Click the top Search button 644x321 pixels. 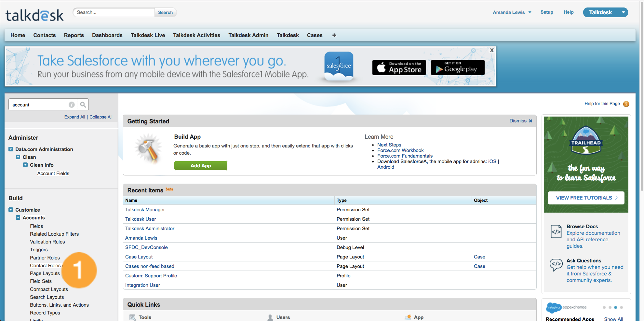click(x=165, y=12)
